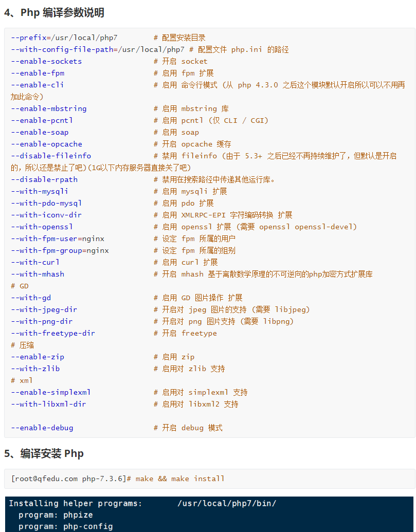The height and width of the screenshot is (532, 416).
Task: Select the '--enable-cli' option text
Action: pos(38,85)
